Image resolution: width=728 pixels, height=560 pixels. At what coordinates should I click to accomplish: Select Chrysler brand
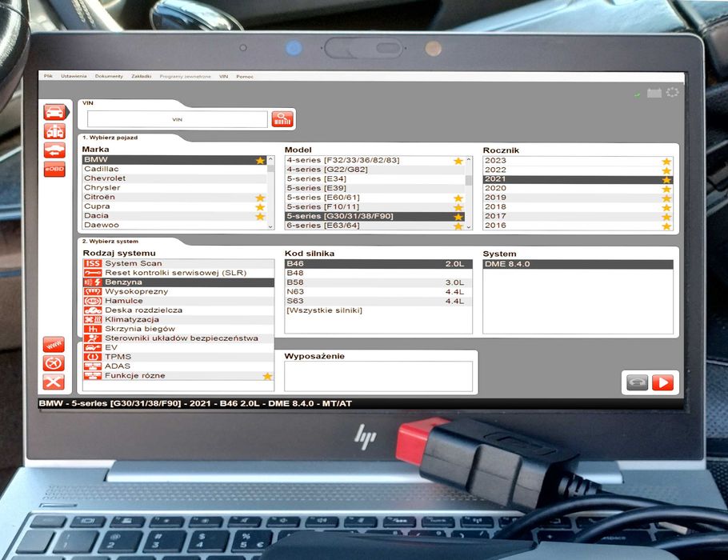(174, 187)
